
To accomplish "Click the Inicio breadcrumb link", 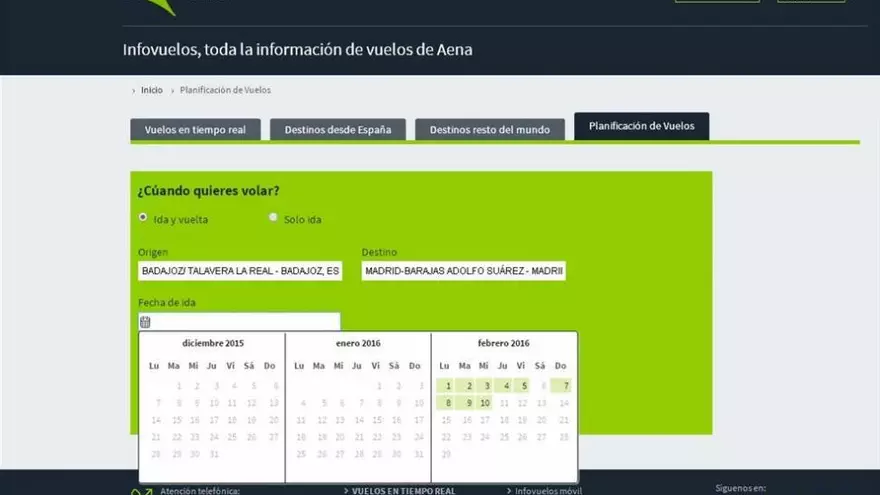I will click(x=151, y=90).
